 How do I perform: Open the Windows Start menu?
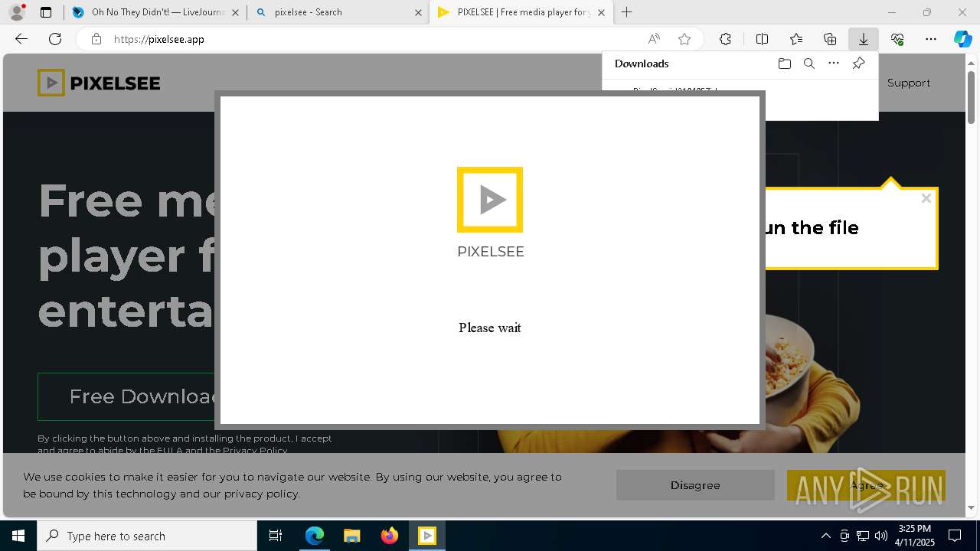[18, 536]
